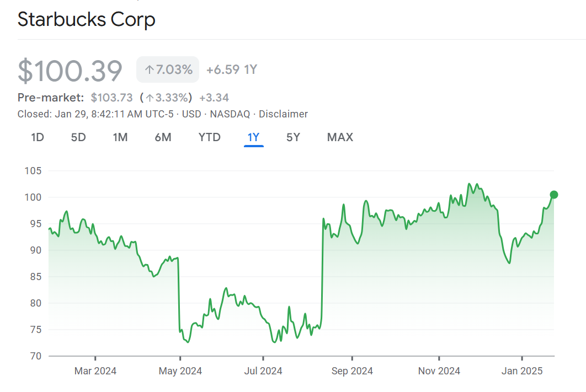Click the Mar 2024 axis label

(x=95, y=371)
